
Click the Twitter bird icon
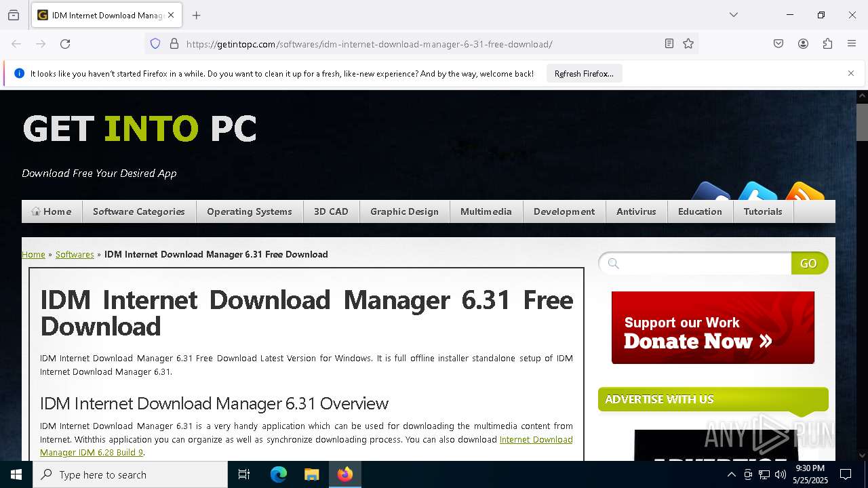(757, 191)
